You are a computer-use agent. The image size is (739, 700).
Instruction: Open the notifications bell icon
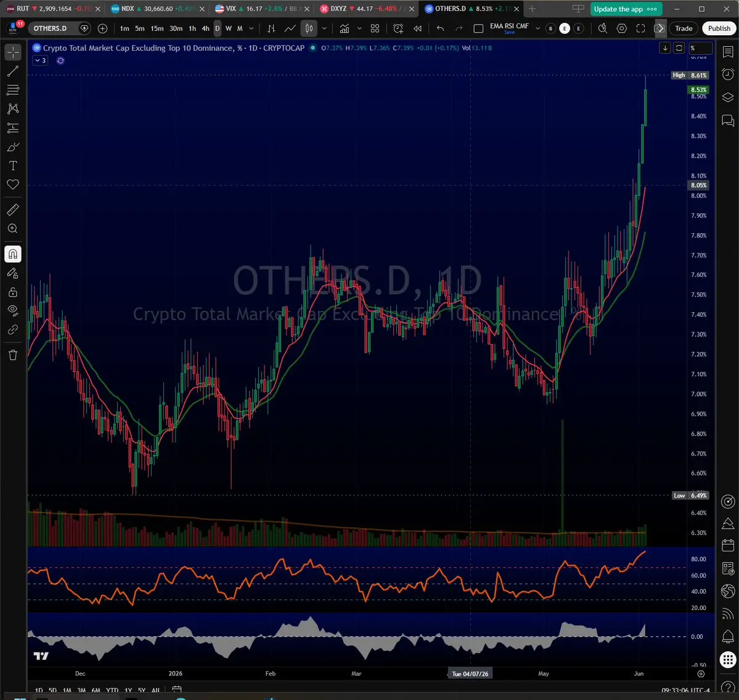728,637
